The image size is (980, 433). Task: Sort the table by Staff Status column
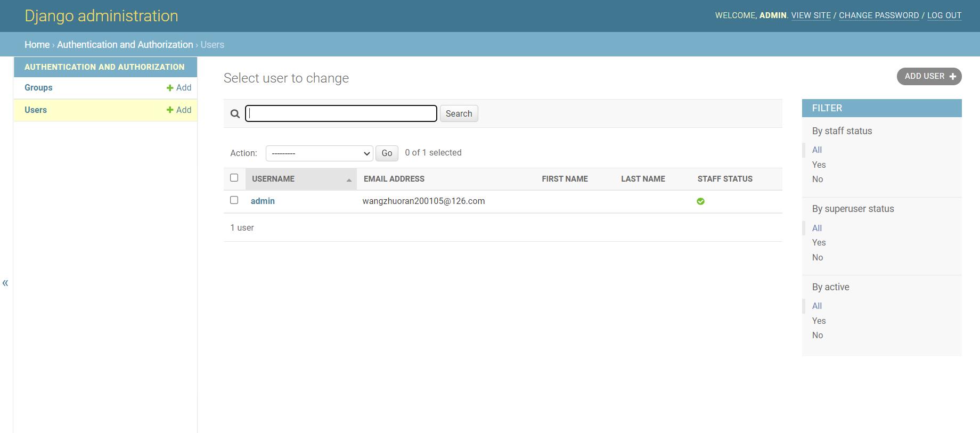725,179
